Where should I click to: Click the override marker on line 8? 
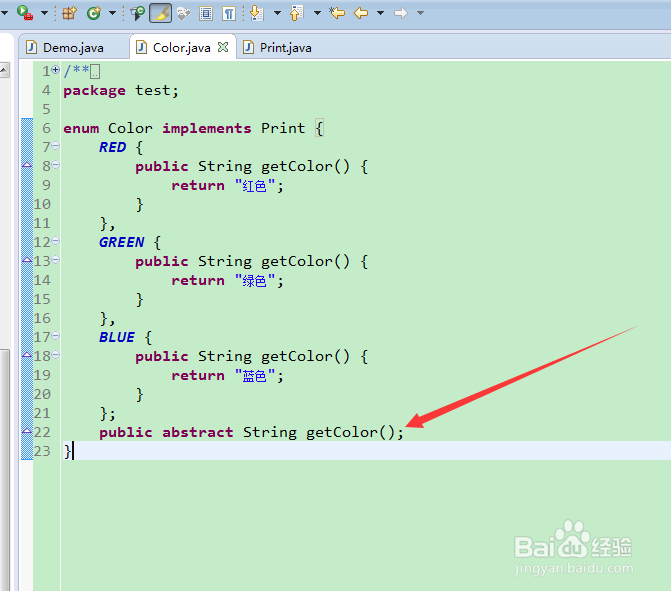point(27,165)
